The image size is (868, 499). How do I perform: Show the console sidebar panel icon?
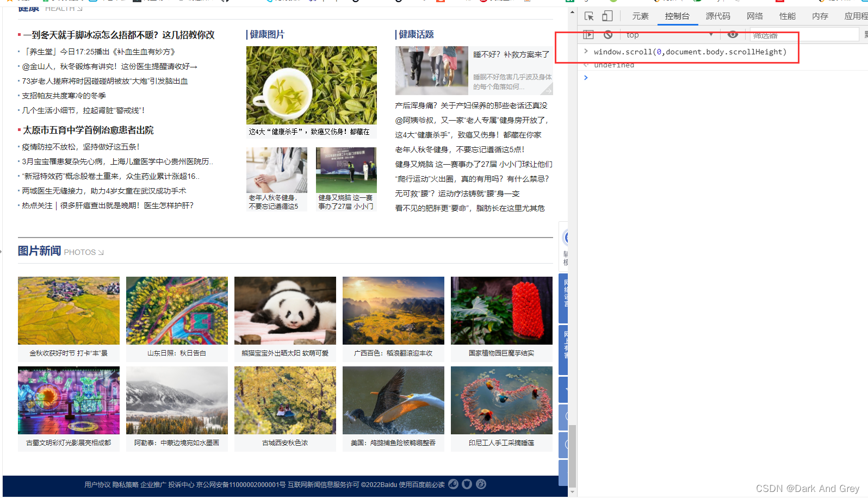point(588,35)
